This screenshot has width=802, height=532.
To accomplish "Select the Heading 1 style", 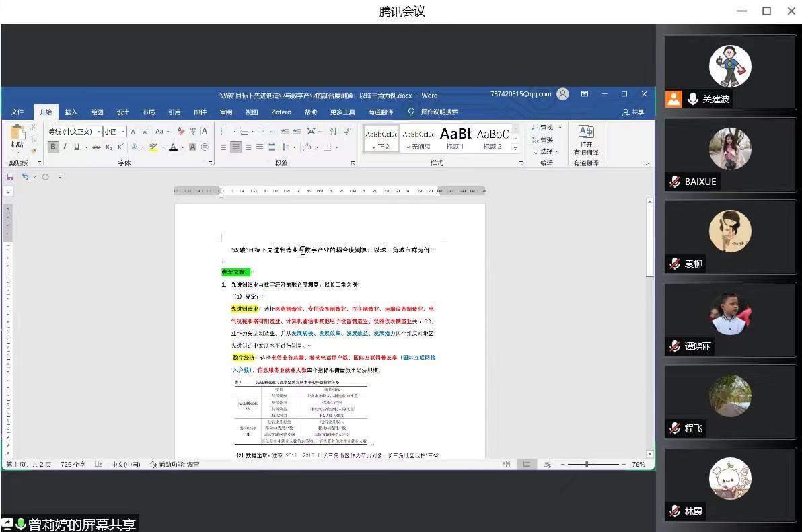I will 455,138.
